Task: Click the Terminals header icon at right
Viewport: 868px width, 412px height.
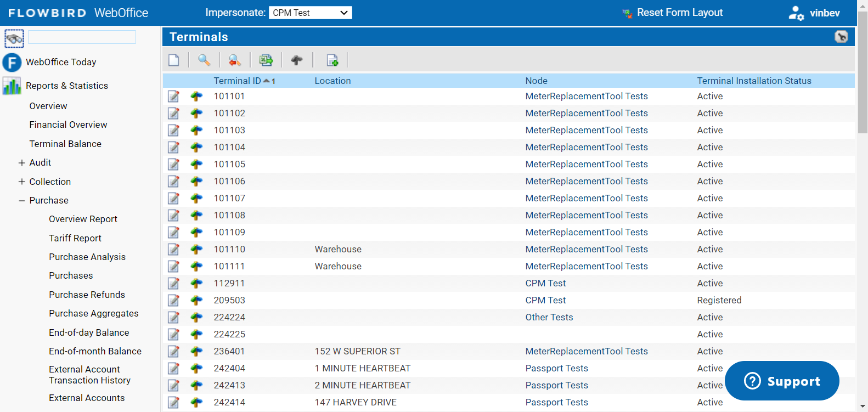Action: pos(841,37)
